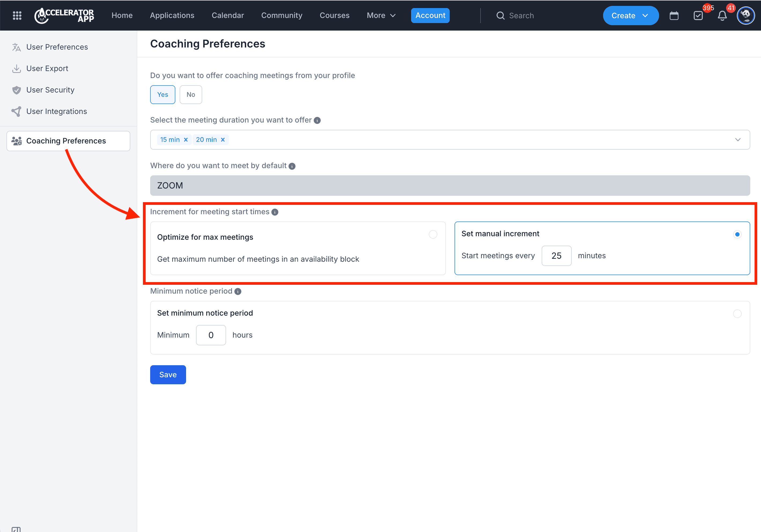The width and height of the screenshot is (761, 532).
Task: Go to the Community nav item
Action: click(x=281, y=16)
